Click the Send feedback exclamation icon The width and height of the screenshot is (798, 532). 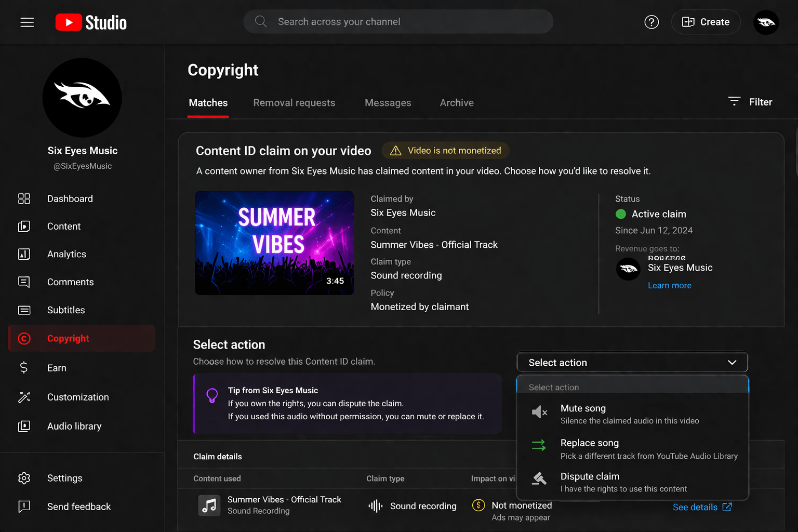24,507
